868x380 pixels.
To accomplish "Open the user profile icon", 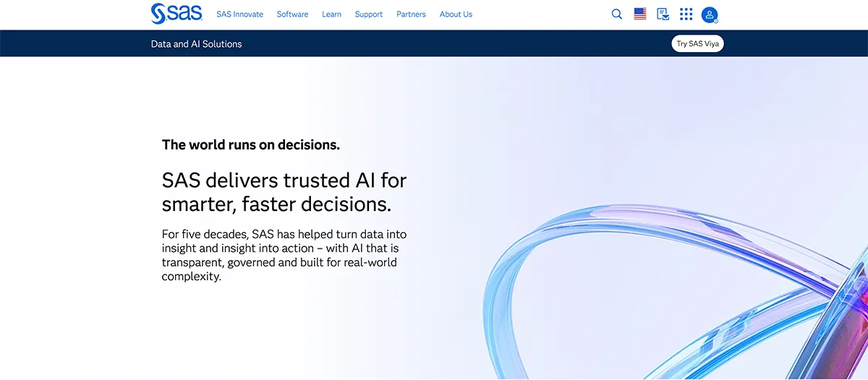I will [710, 14].
